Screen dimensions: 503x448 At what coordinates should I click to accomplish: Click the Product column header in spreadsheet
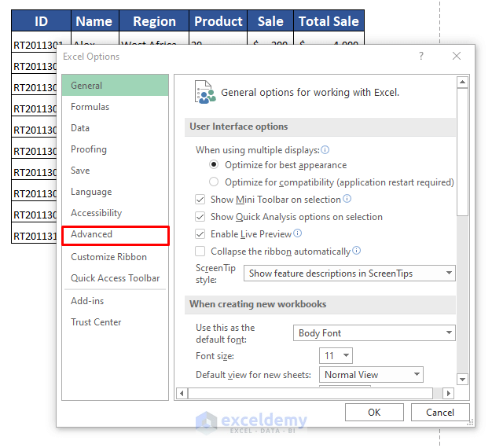point(218,21)
